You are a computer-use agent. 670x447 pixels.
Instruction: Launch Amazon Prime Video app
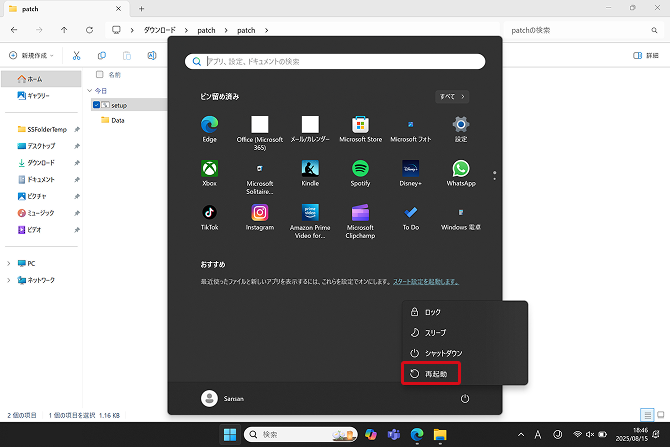310,221
